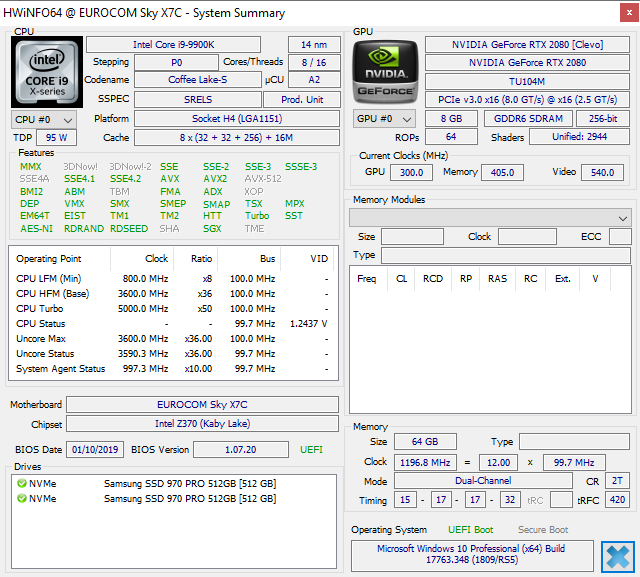Click the memory size 64 GB field
The width and height of the screenshot is (640, 577).
[425, 442]
